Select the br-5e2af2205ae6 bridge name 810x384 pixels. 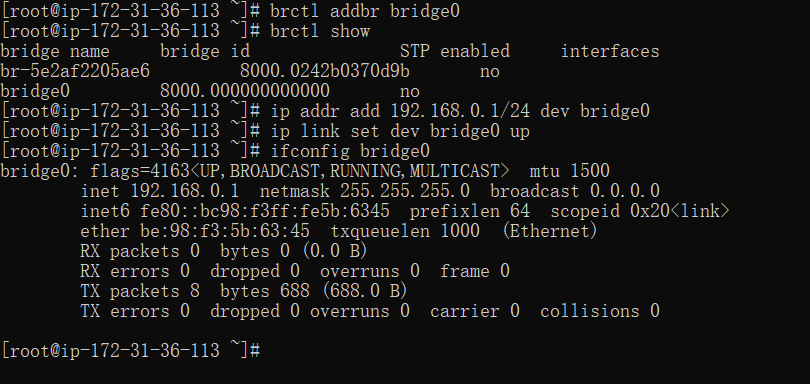[75, 71]
